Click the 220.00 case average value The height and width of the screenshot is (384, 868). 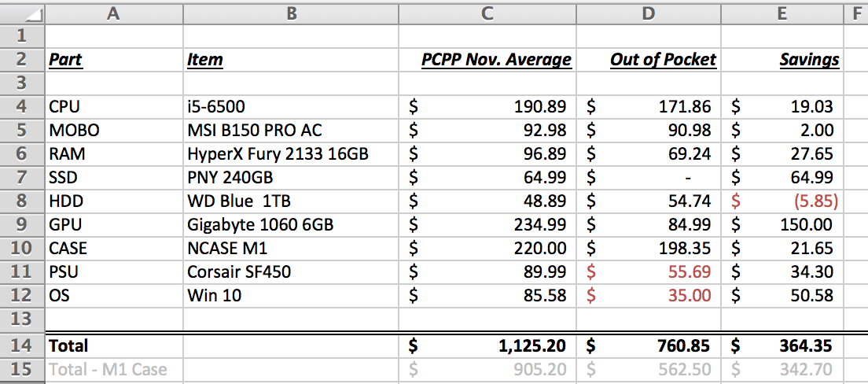[539, 248]
